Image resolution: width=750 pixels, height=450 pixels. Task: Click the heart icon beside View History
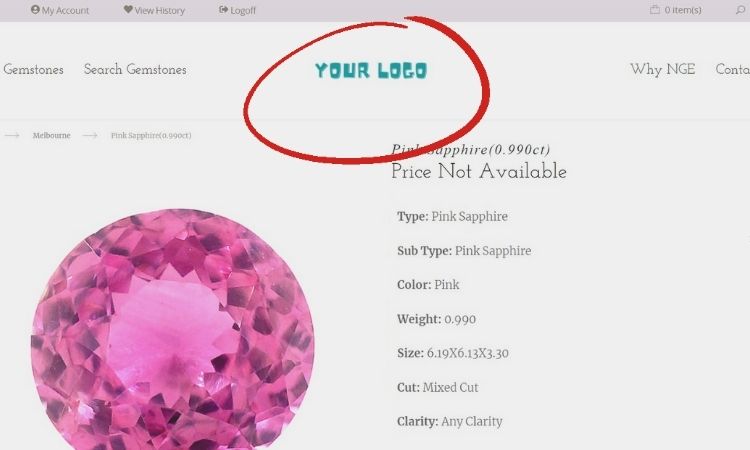tap(128, 10)
